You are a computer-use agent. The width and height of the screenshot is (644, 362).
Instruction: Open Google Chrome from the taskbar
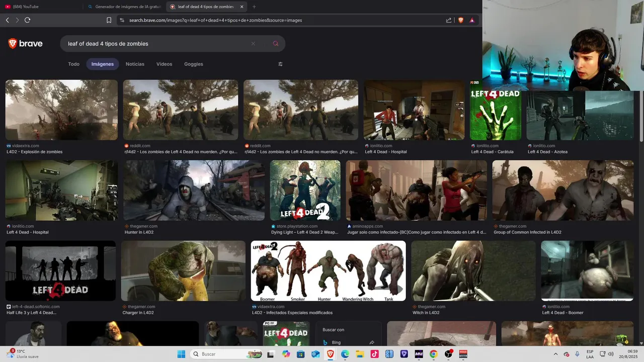433,354
